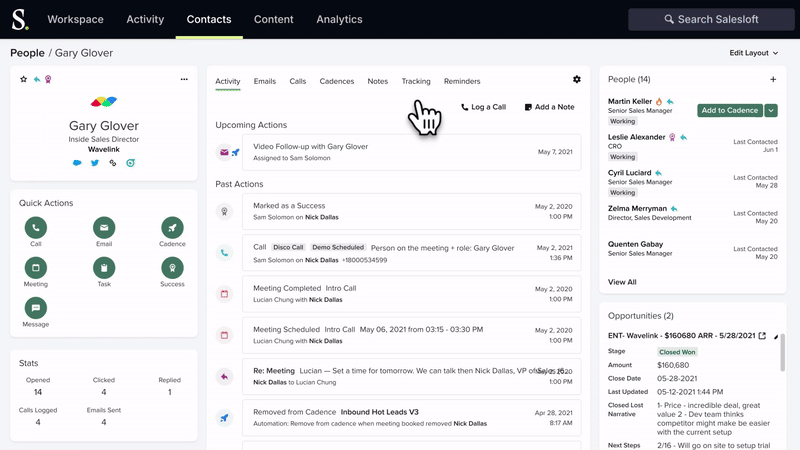This screenshot has height=450, width=800.
Task: Click the mail icon on Video Follow-up action
Action: 224,152
